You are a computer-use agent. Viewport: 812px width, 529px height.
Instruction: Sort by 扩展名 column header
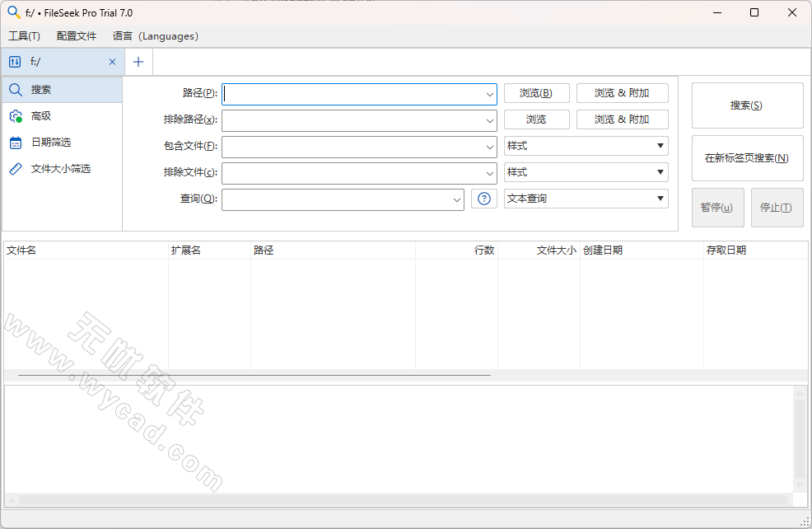[210, 250]
